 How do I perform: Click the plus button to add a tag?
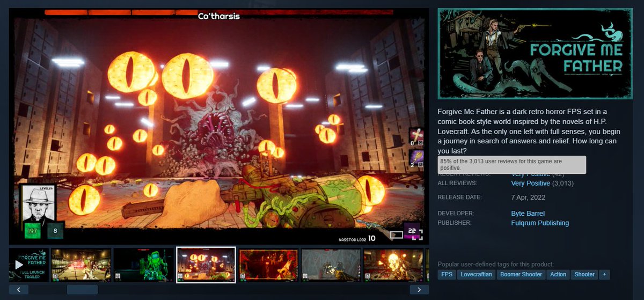click(x=605, y=274)
